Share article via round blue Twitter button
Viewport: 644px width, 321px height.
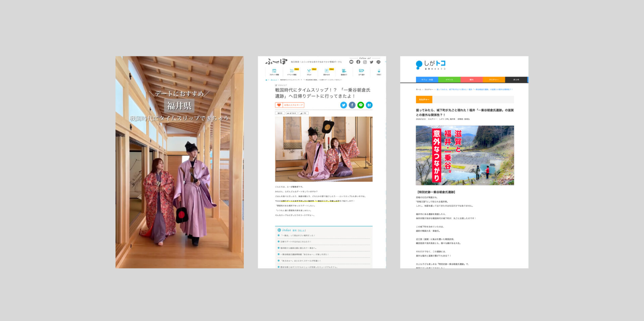pyautogui.click(x=343, y=105)
